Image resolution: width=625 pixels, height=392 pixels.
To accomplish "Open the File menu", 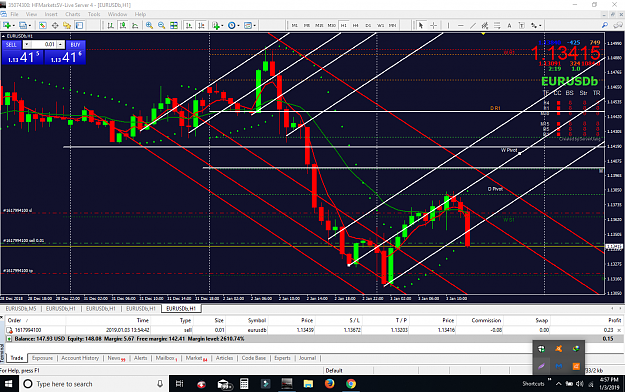I will pos(14,14).
